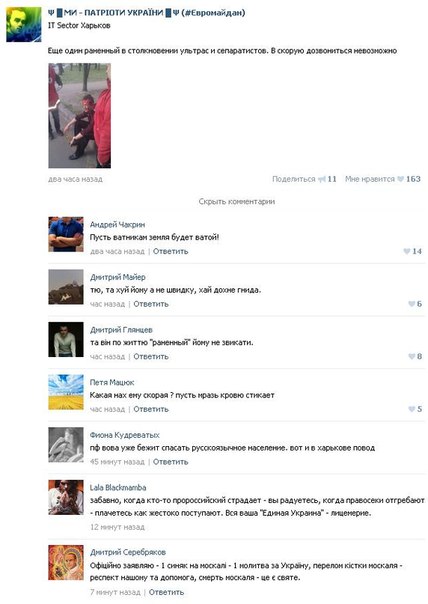Open Lala Blackmamba's profile name
The image size is (428, 604).
point(118,488)
